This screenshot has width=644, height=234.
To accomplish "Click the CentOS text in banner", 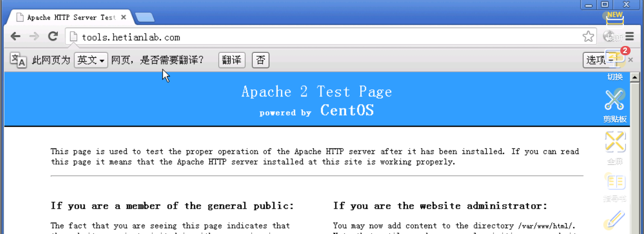I will 347,110.
